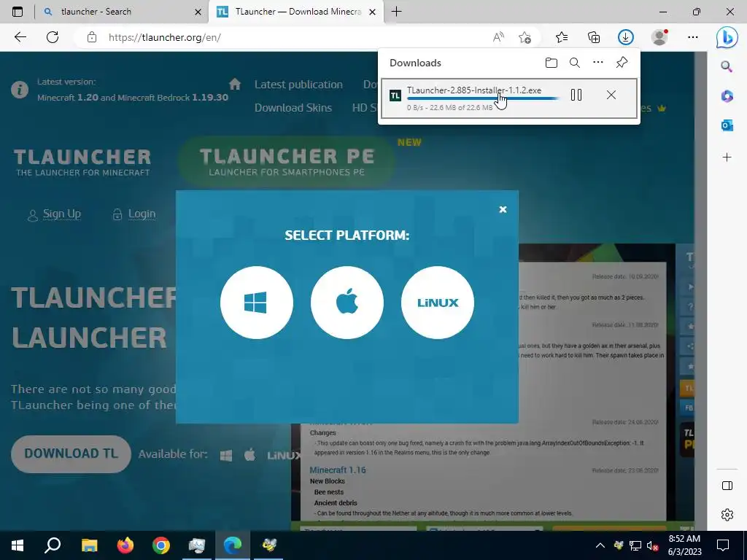
Task: Go back to previous page
Action: point(20,37)
